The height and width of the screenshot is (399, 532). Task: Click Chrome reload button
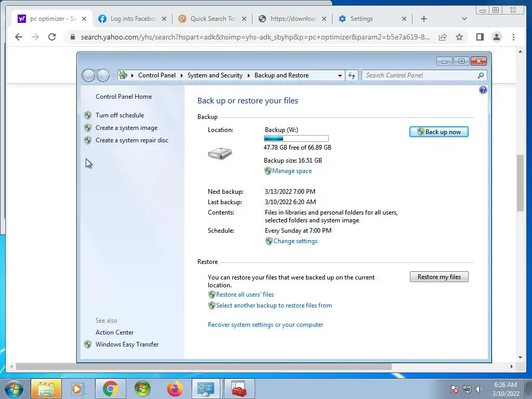click(52, 37)
